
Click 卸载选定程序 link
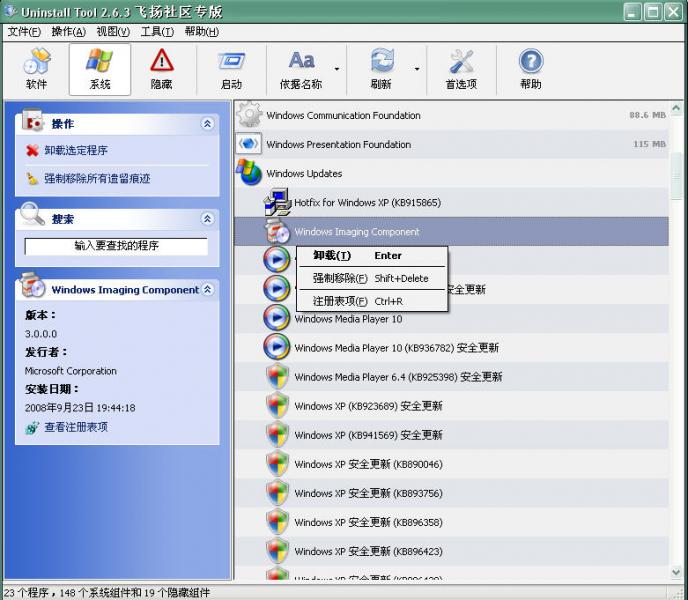(76, 151)
